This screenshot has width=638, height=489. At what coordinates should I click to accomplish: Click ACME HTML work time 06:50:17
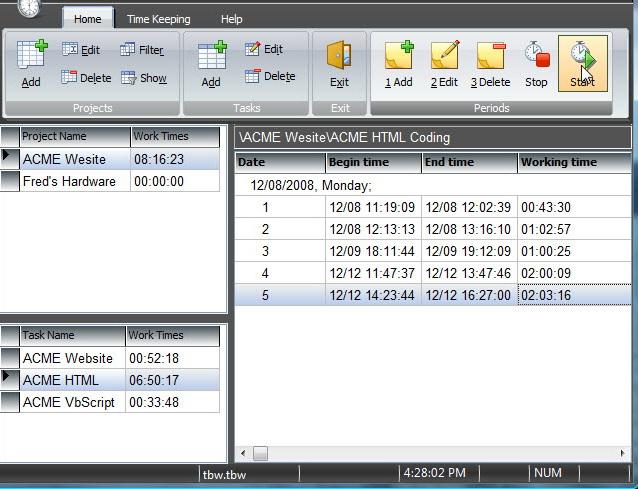[173, 380]
